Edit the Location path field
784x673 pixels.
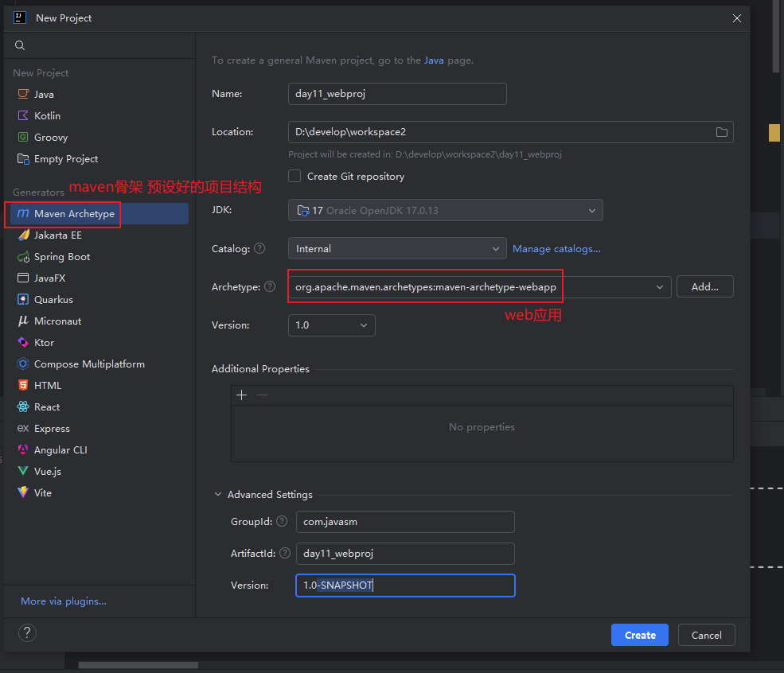point(510,132)
